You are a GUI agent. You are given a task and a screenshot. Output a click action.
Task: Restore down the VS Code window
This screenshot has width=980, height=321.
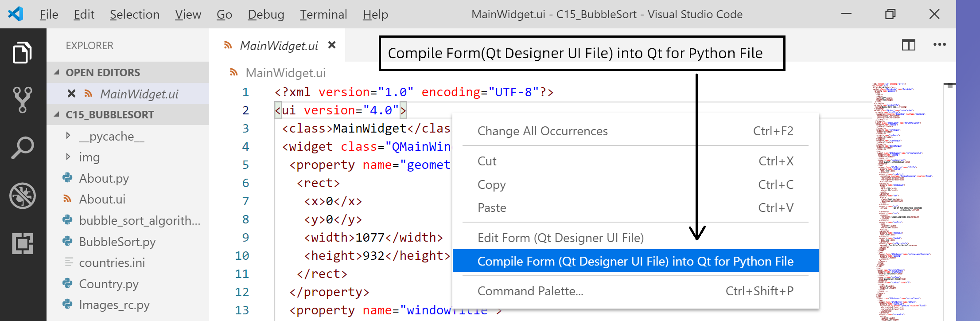(x=890, y=14)
